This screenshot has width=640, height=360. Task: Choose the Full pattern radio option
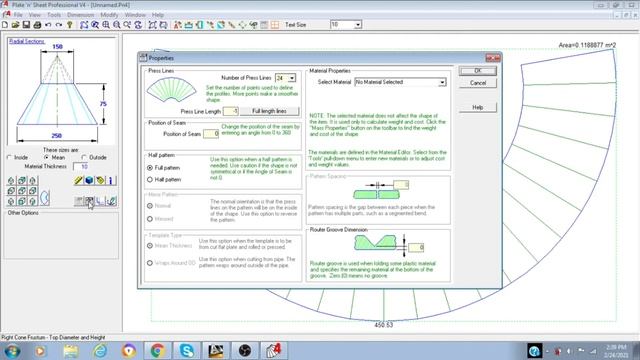[x=150, y=168]
